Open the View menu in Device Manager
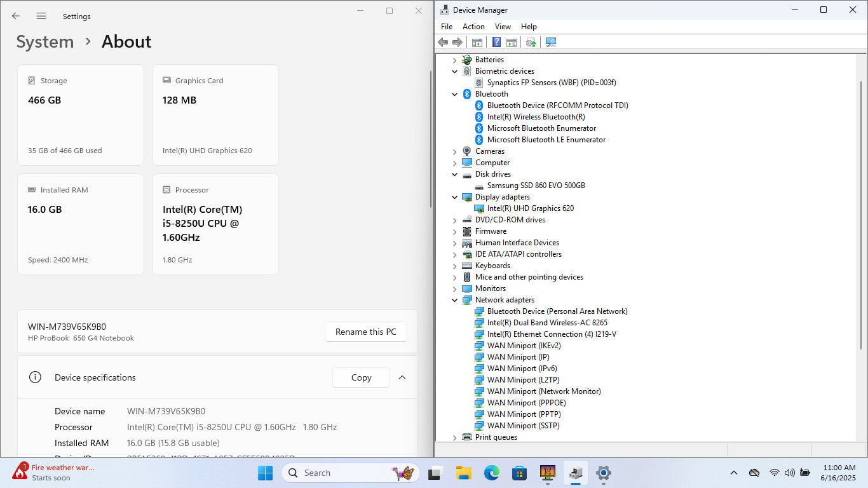Viewport: 868px width, 488px height. (503, 27)
